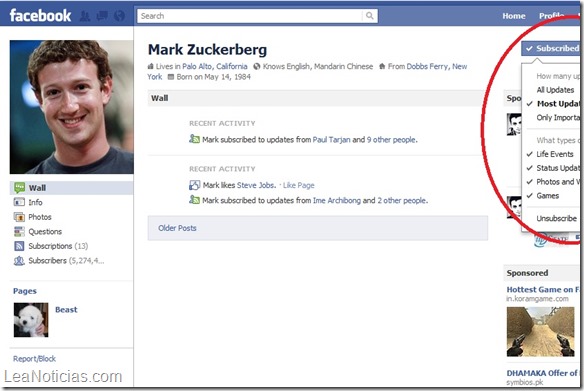Open Photos in left sidebar

click(x=40, y=217)
